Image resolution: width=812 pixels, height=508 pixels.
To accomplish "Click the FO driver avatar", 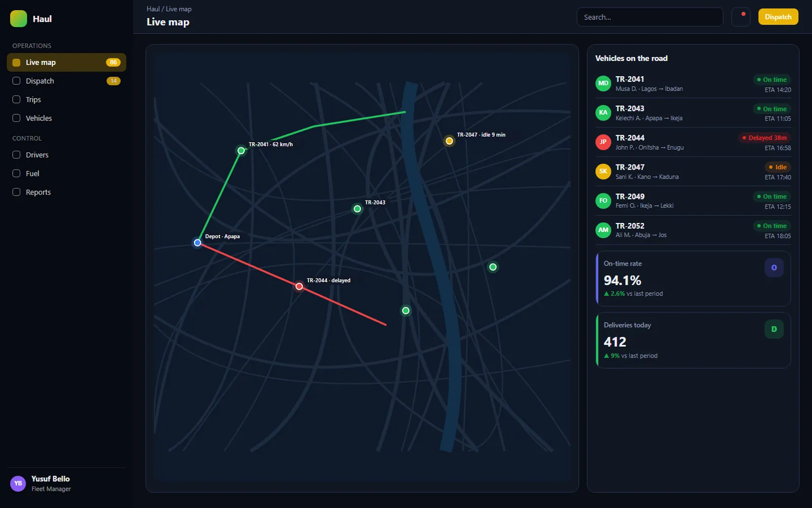I will pos(603,201).
